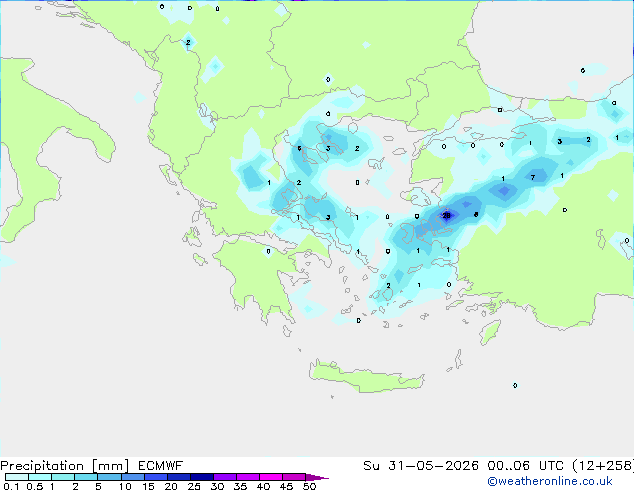Click the 'Precipitation [mm]' title text
The image size is (634, 490).
[x=65, y=466]
